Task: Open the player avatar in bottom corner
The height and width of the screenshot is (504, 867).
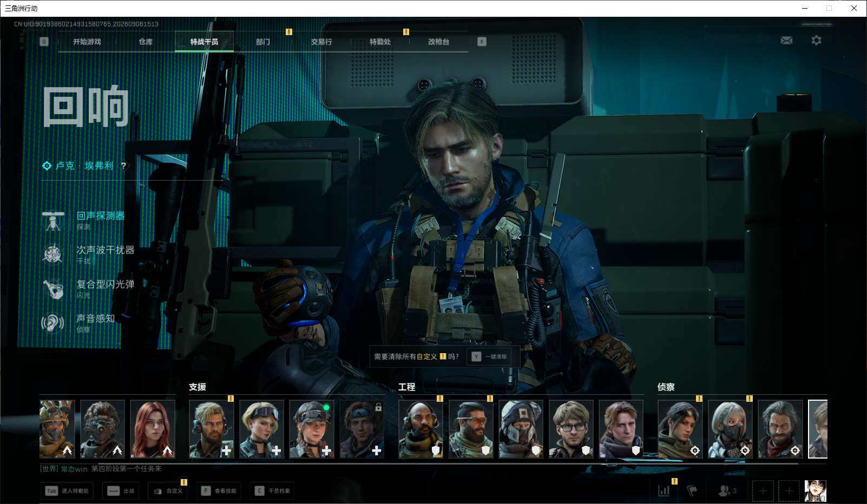Action: click(816, 491)
